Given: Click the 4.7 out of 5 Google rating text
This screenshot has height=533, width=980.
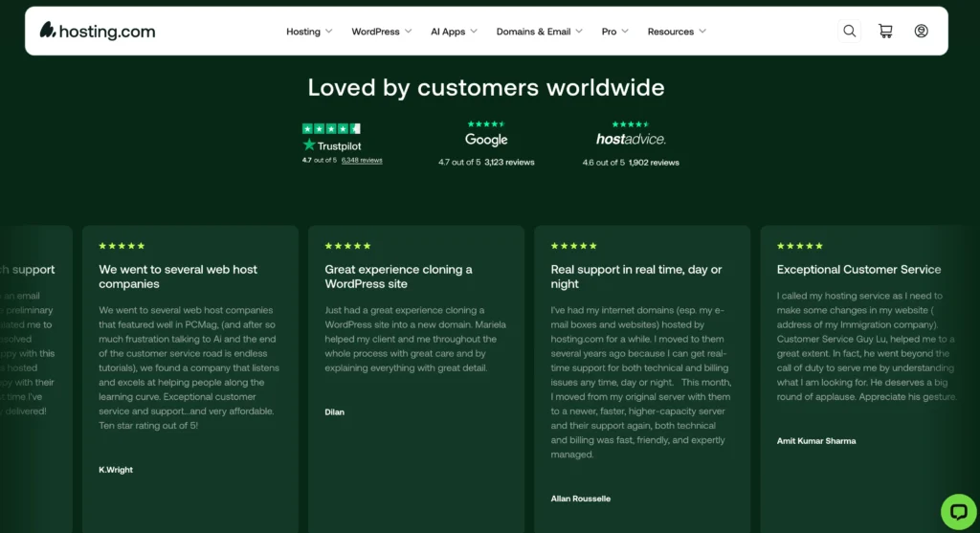Looking at the screenshot, I should [459, 162].
